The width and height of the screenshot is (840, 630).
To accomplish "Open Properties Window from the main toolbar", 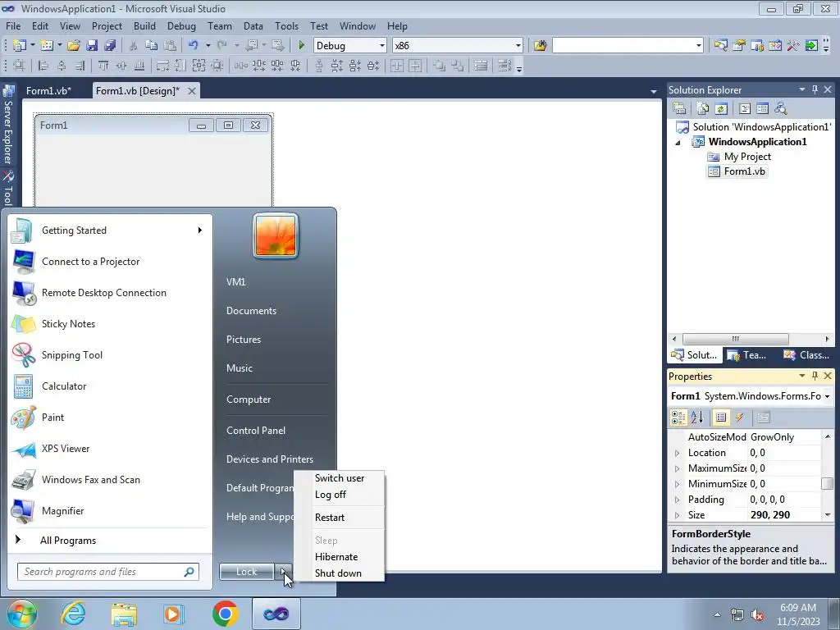I will click(x=739, y=46).
